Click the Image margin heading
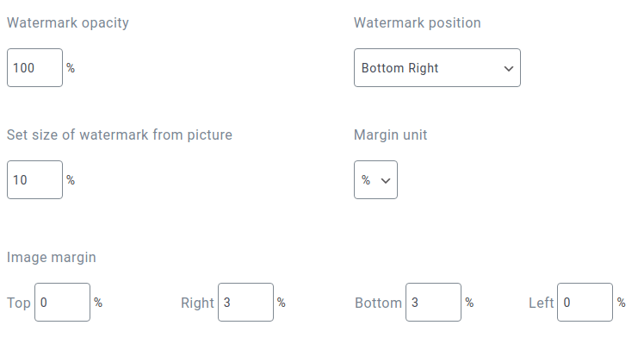Viewport: 644px width, 344px height. 52,258
